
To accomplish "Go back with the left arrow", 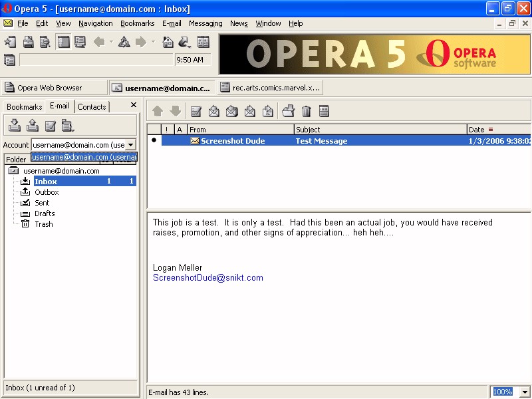I will [x=99, y=42].
